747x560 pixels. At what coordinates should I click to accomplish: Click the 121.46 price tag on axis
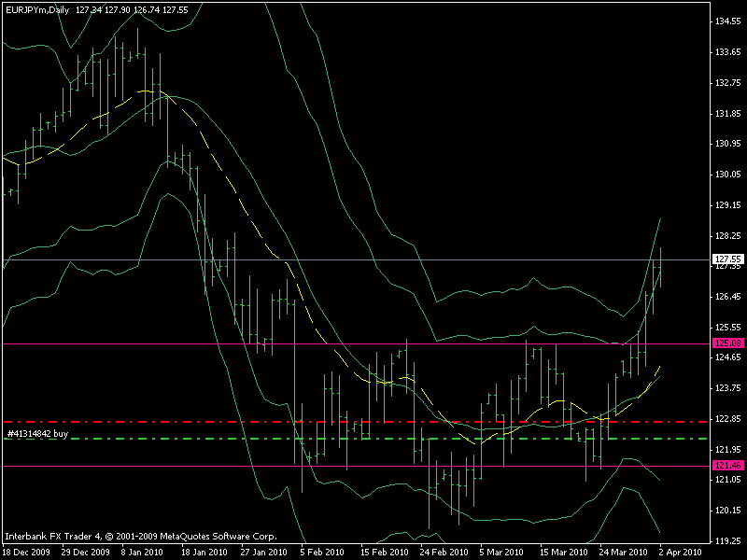[x=726, y=465]
